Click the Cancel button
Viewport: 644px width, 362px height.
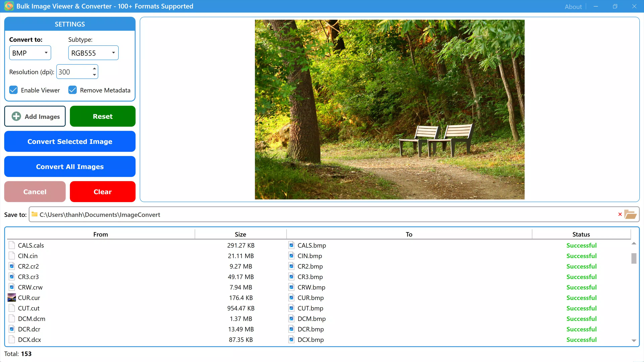pos(35,192)
